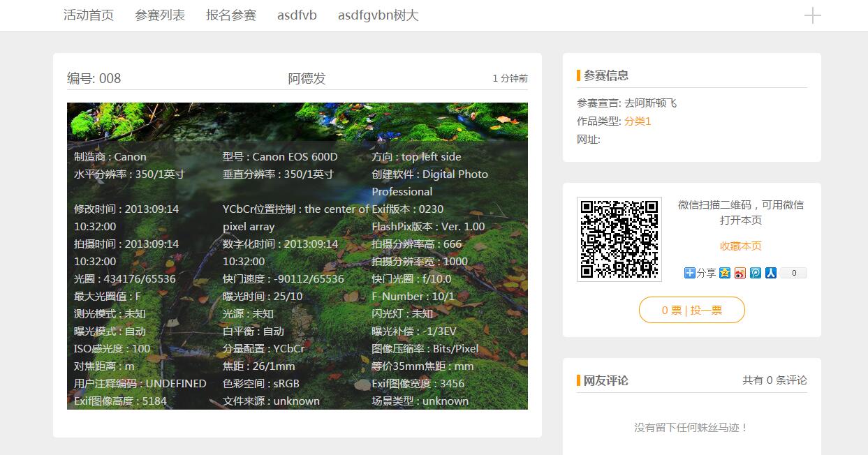Click the Exif图像宽度 : 3456 entry
The width and height of the screenshot is (868, 455).
(x=418, y=383)
